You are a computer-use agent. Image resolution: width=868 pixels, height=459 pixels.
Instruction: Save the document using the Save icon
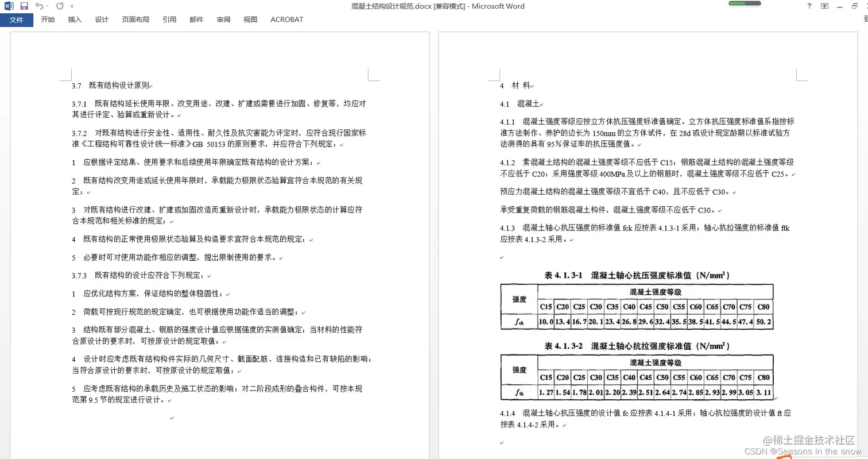24,6
